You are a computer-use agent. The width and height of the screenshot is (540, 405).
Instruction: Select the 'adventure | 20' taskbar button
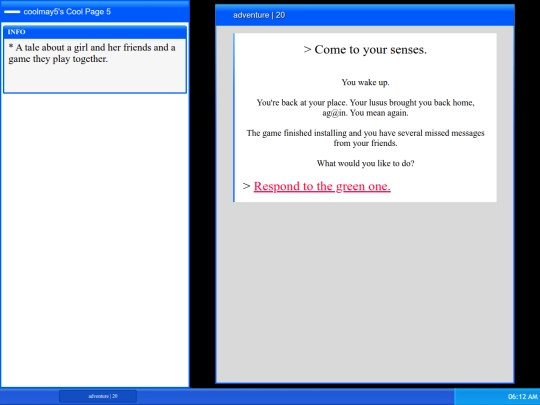[x=98, y=396]
